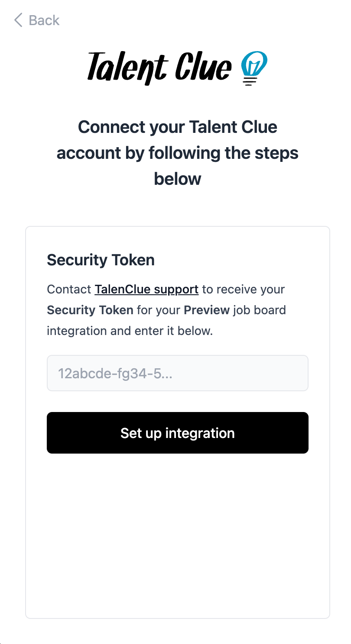Click the word 'Talent' in the logo
This screenshot has width=351, height=644.
coord(127,68)
